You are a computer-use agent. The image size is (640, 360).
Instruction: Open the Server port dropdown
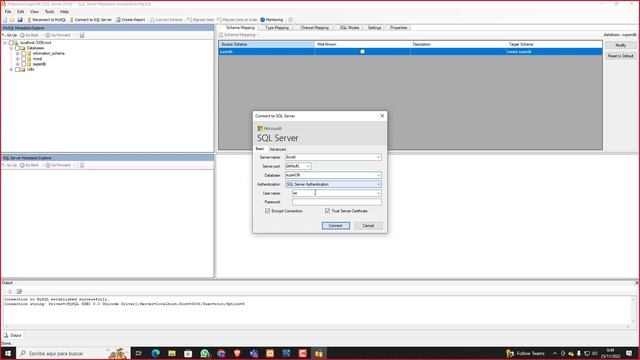point(308,166)
